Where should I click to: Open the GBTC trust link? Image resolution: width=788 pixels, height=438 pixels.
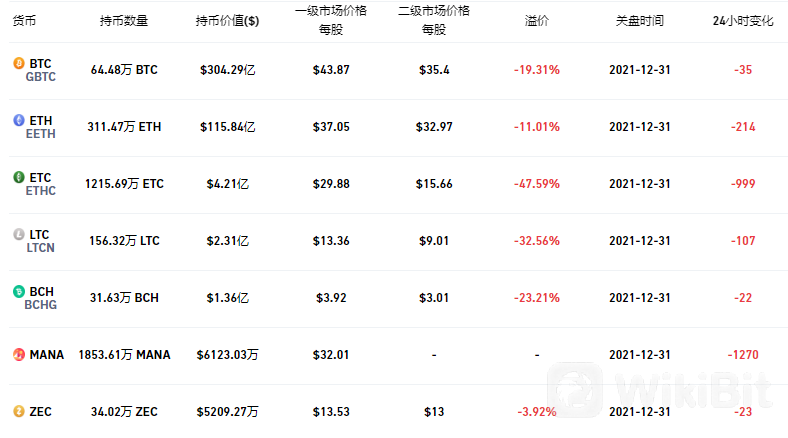pos(41,77)
